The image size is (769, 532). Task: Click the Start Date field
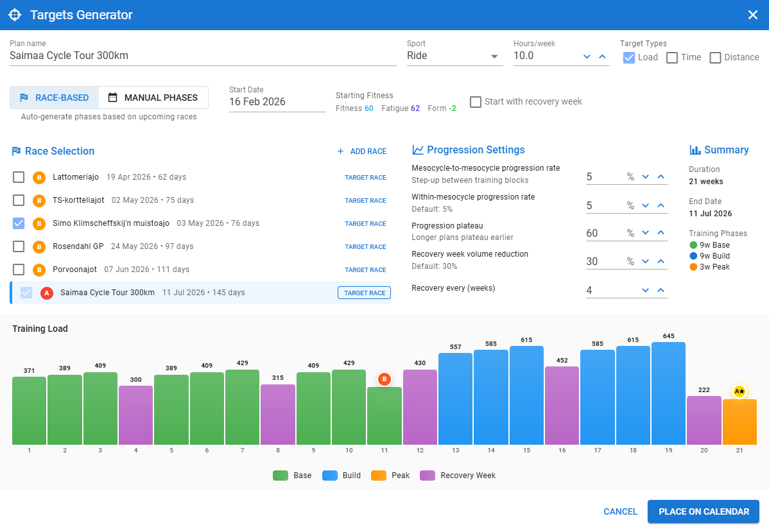(277, 102)
